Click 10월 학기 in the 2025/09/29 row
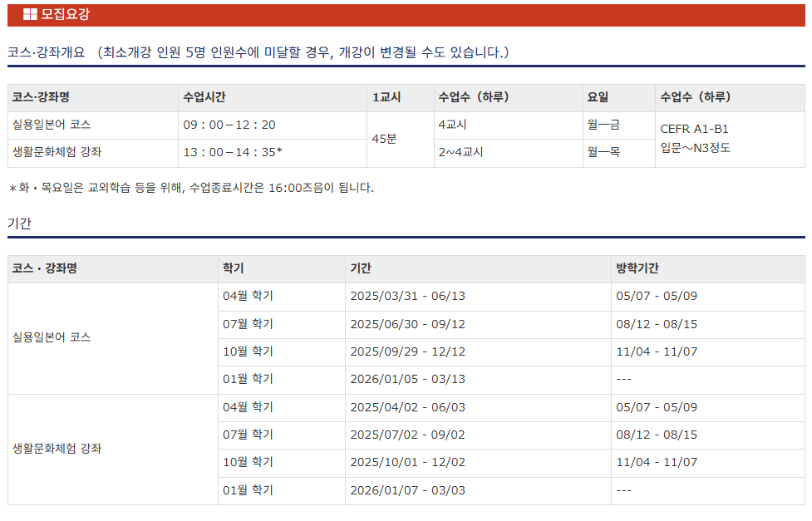The width and height of the screenshot is (812, 521). (x=248, y=351)
